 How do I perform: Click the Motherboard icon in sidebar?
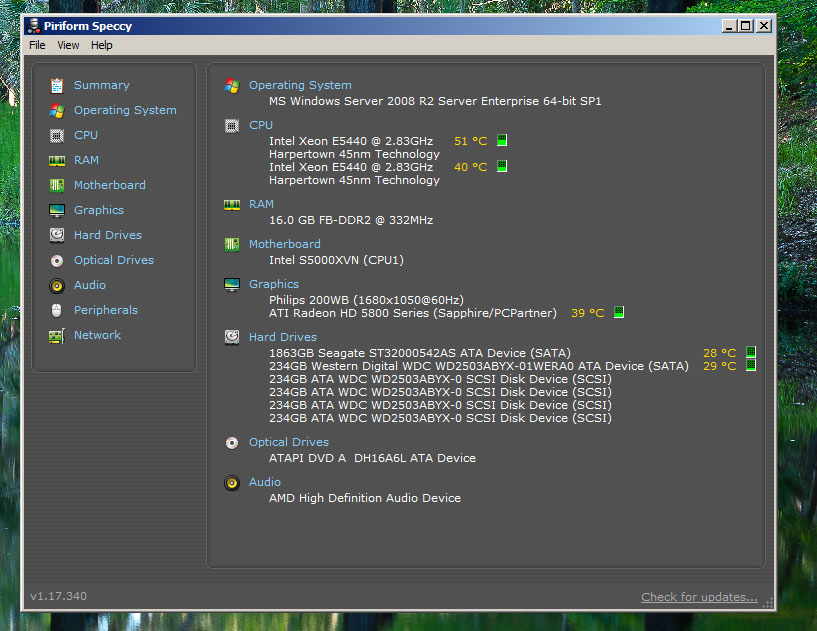click(57, 185)
